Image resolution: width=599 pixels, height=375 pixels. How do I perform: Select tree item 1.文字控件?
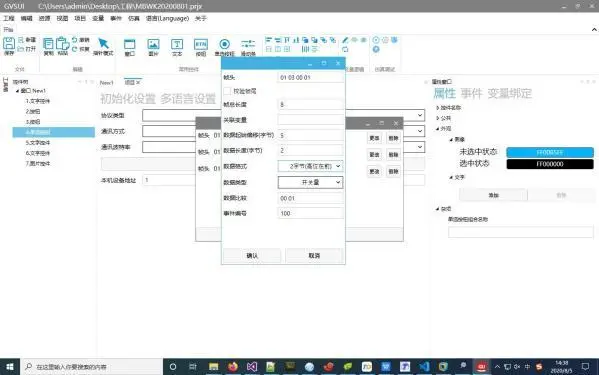[38, 101]
